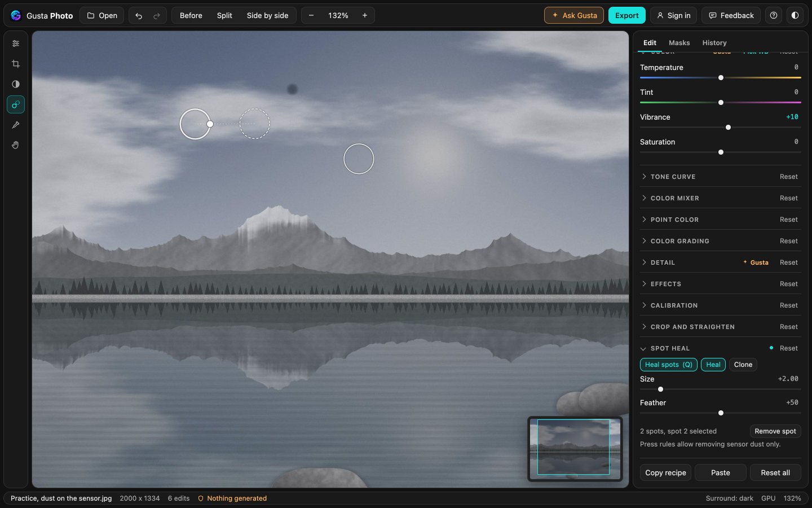Click the 132% zoom level field
Screen dimensions: 812x508
point(338,16)
